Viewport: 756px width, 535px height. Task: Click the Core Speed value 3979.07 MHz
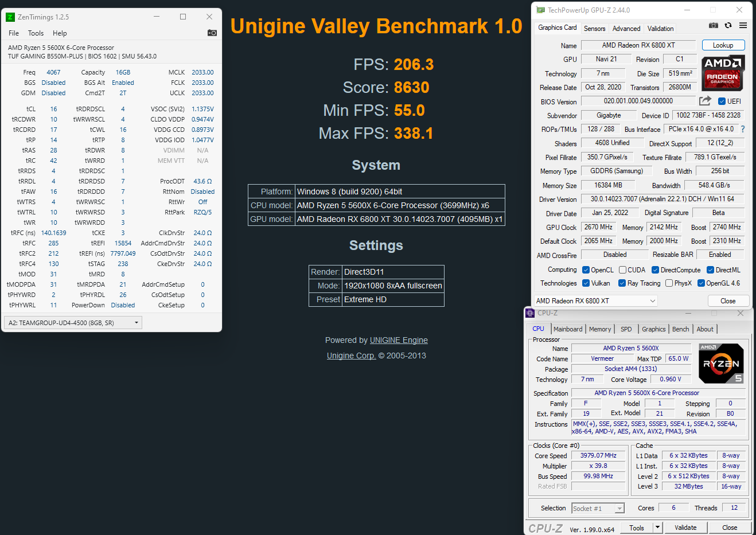pos(598,455)
